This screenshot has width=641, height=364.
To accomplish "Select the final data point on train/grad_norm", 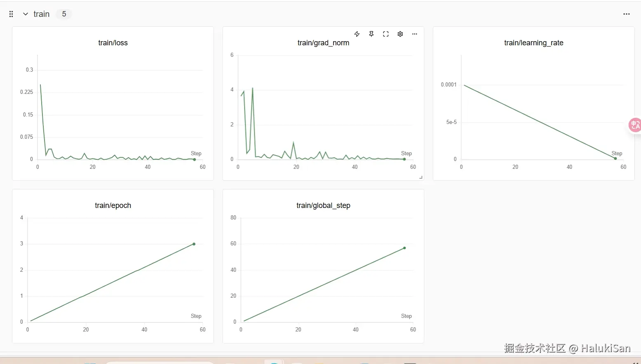I will pos(404,159).
